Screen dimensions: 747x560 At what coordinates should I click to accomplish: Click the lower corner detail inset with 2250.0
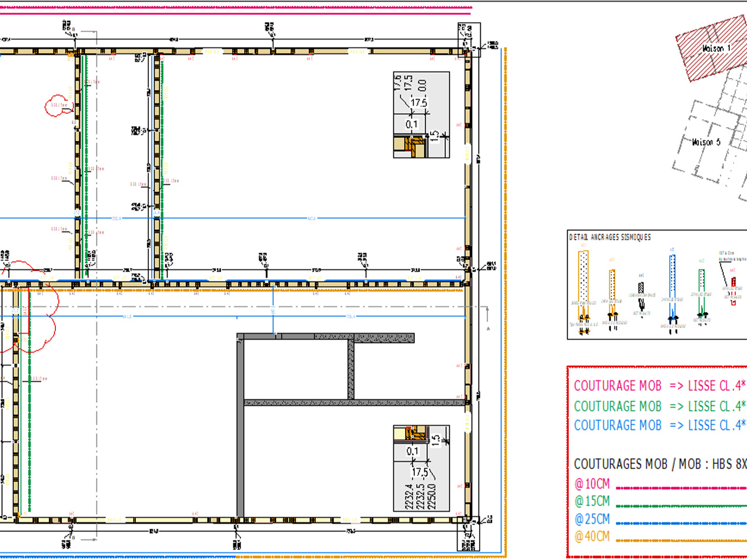click(421, 468)
